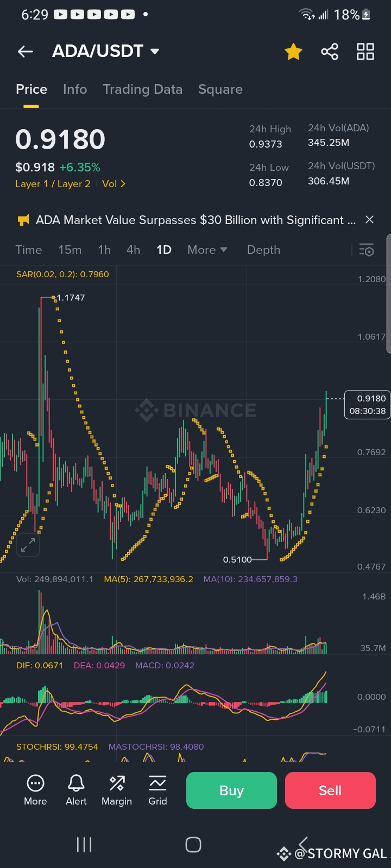Tap the chart side scrollbar handle

(388, 293)
